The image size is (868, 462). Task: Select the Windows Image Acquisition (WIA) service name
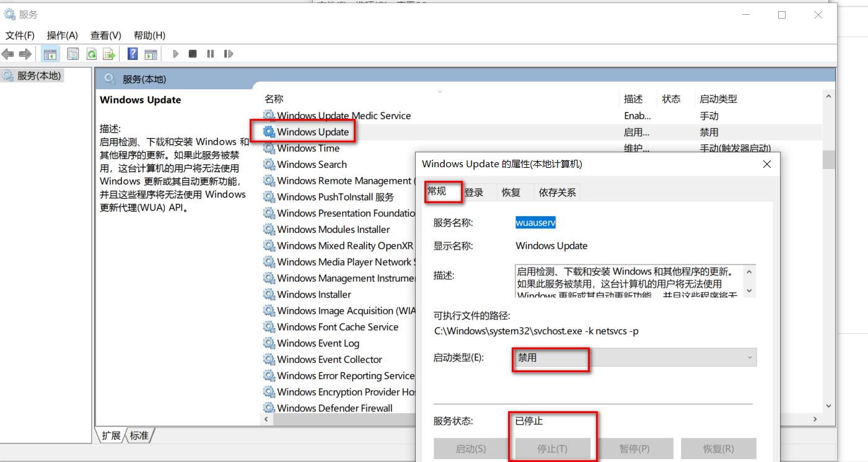click(x=346, y=311)
